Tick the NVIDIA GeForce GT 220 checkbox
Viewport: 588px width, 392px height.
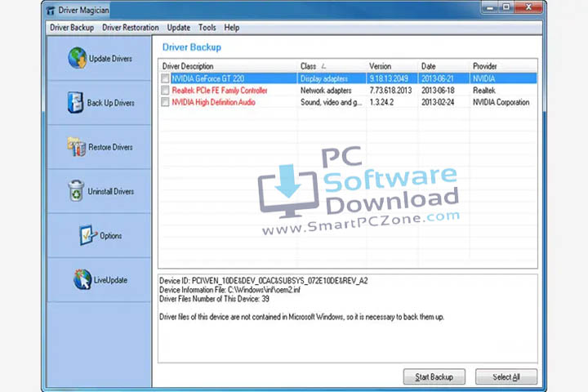point(165,78)
